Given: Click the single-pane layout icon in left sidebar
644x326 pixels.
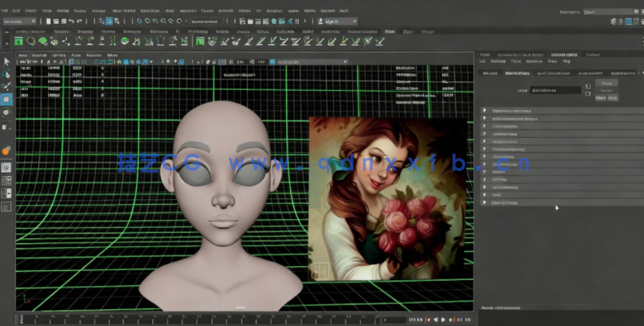Looking at the screenshot, I should point(6,168).
